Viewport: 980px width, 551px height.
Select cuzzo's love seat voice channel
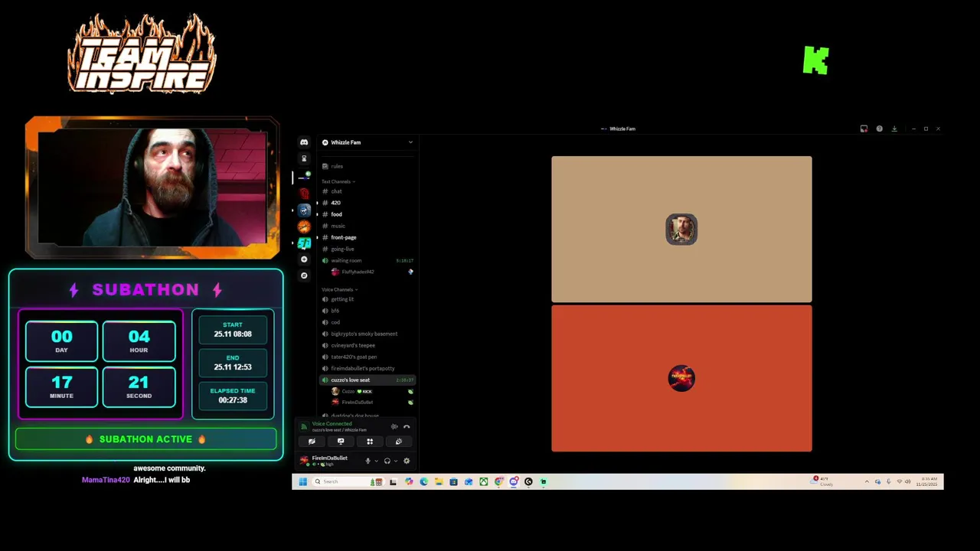click(x=368, y=380)
